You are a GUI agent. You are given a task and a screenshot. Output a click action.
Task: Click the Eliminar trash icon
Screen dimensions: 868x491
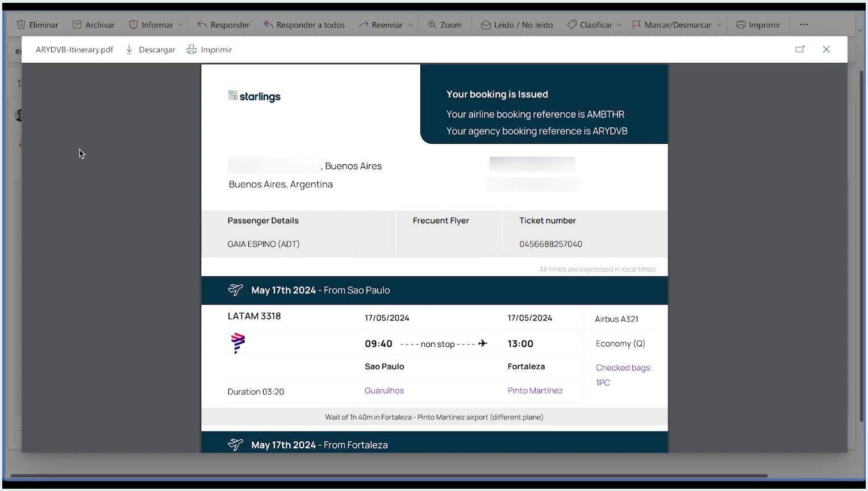coord(21,25)
